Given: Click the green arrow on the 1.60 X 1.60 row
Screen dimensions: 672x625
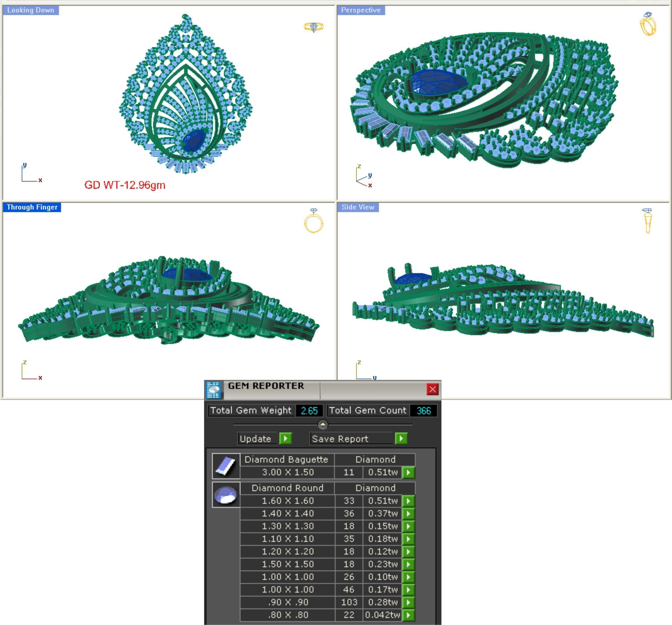Looking at the screenshot, I should point(408,501).
